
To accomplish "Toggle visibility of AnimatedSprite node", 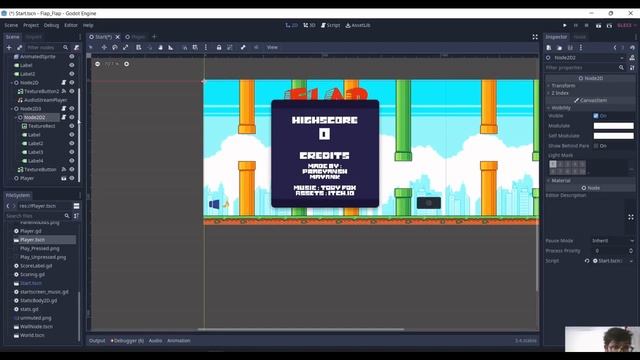I will point(72,56).
